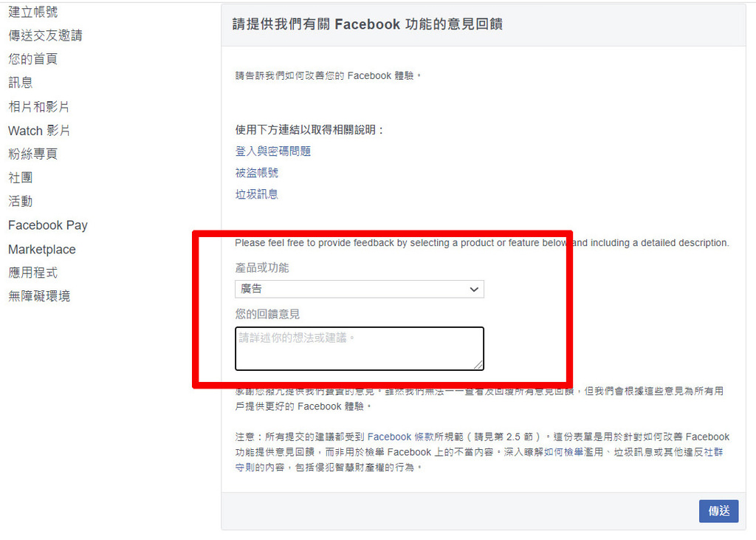Select 活動 in the sidebar
756x540 pixels.
(20, 201)
